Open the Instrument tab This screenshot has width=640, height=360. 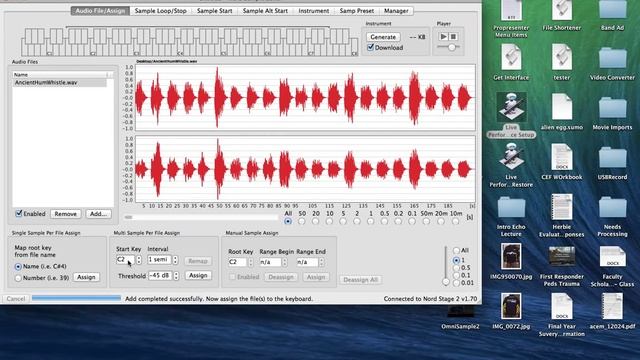click(313, 11)
